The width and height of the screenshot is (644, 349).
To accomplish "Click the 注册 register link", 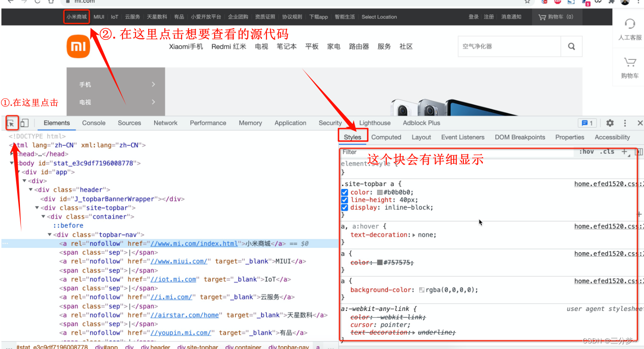I will (489, 17).
